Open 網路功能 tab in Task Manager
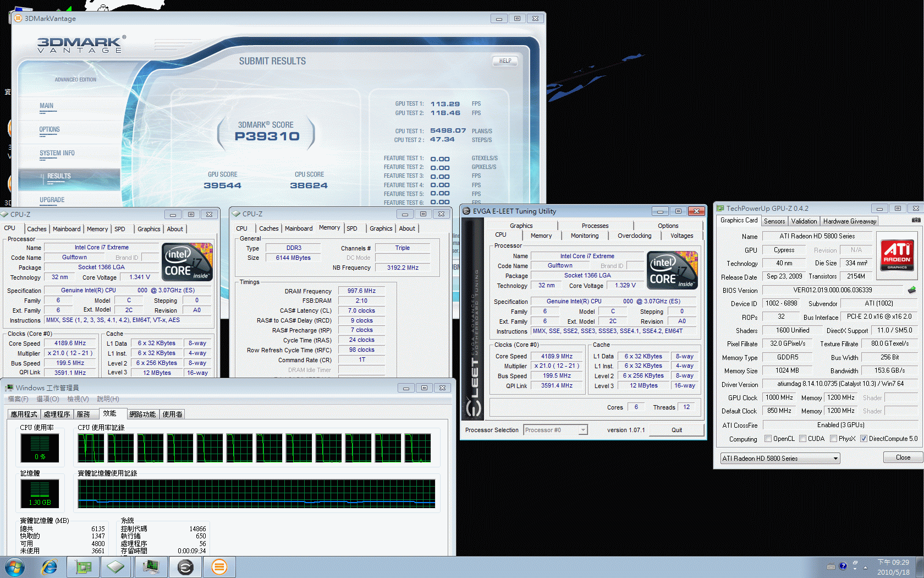Screen dimensions: 924x578 pyautogui.click(x=142, y=414)
